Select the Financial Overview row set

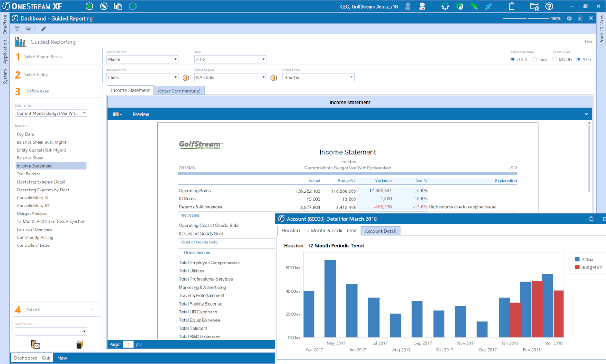pos(34,229)
